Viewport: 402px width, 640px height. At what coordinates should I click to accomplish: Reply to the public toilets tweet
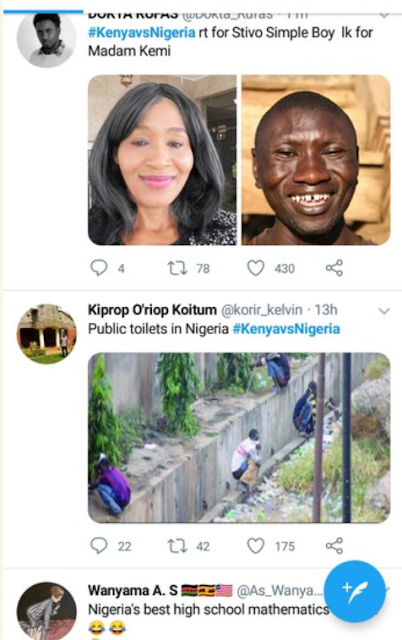(99, 546)
